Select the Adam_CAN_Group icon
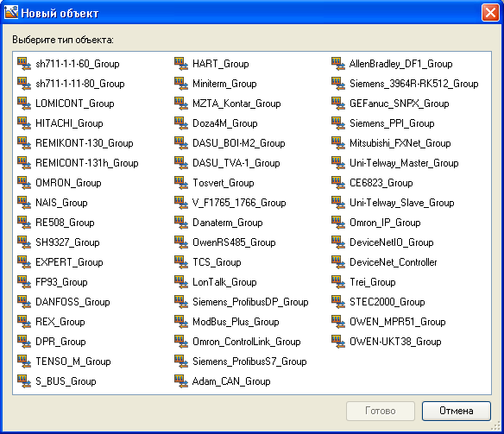The image size is (504, 434). (181, 381)
